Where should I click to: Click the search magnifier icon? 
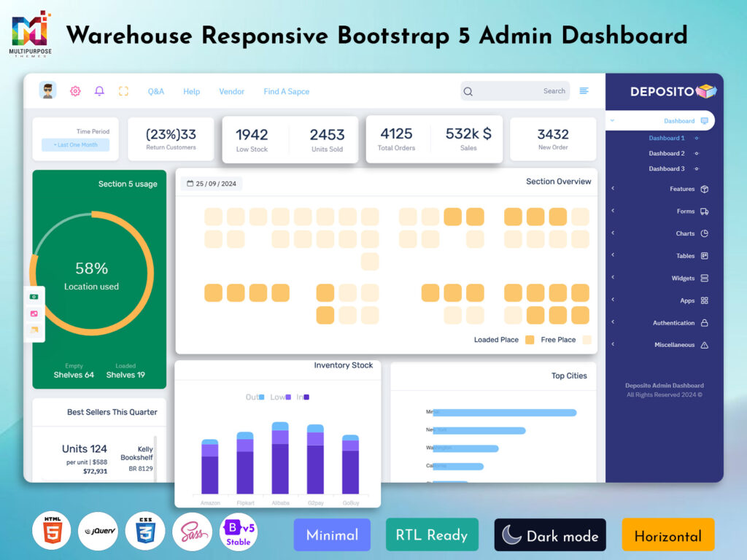(468, 90)
